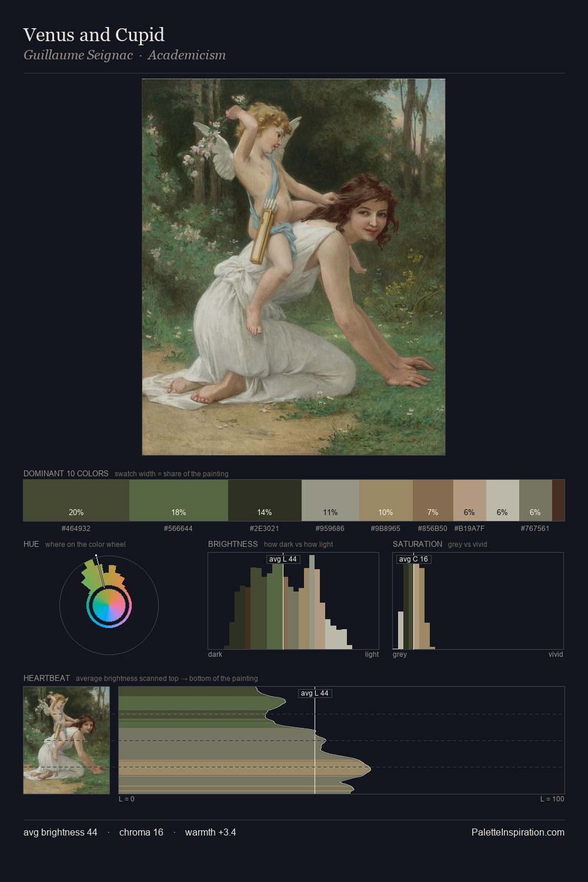
Task: Click the 'vivid' axis label under Saturation
Action: click(556, 654)
